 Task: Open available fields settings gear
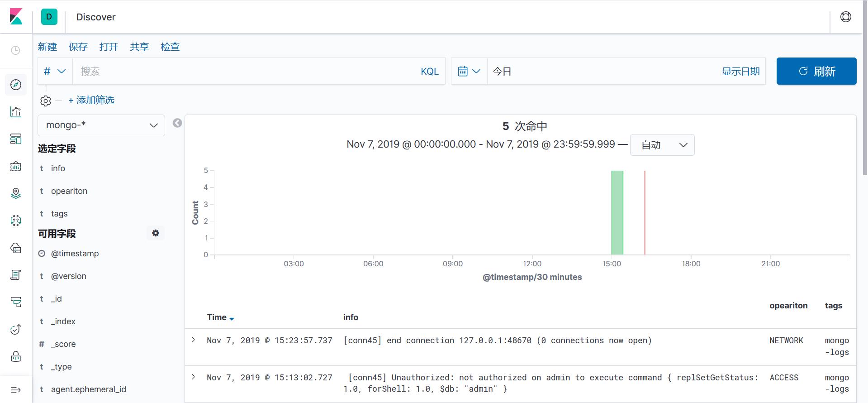pos(156,233)
